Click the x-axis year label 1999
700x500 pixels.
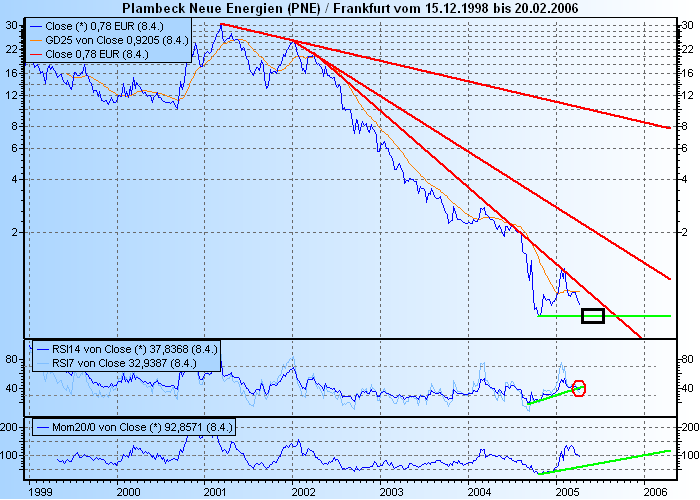40,492
